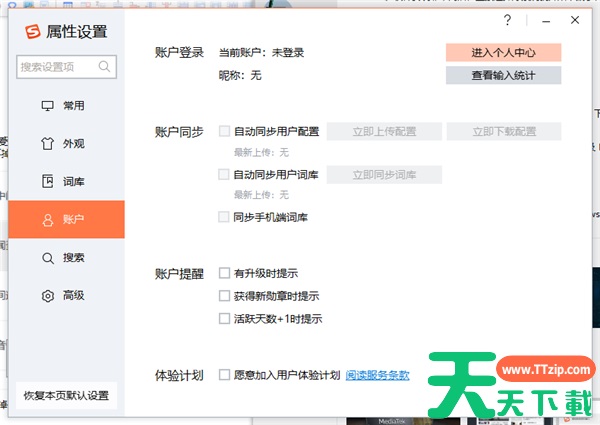Click the question mark help icon
This screenshot has height=425, width=600.
point(507,20)
